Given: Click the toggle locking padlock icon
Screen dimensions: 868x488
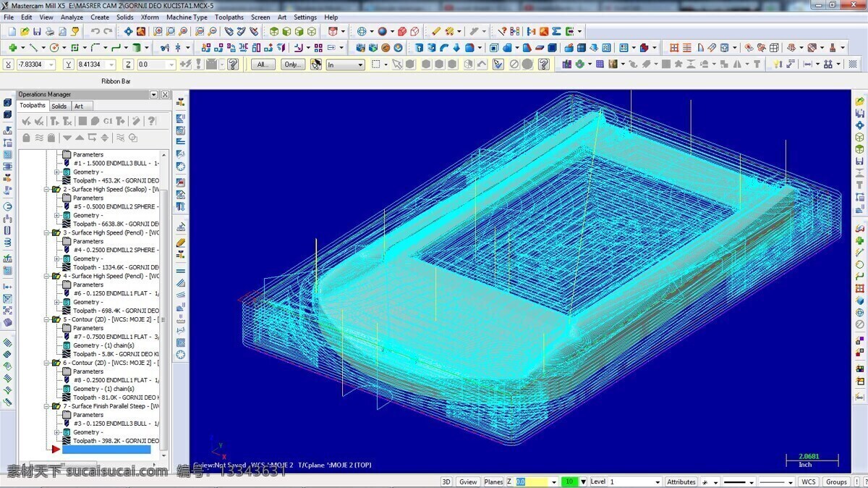Looking at the screenshot, I should coord(26,138).
